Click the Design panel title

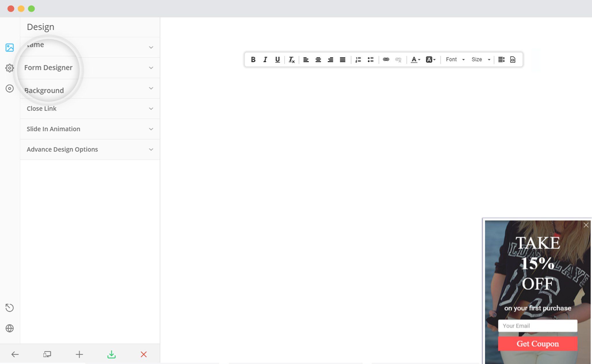40,27
